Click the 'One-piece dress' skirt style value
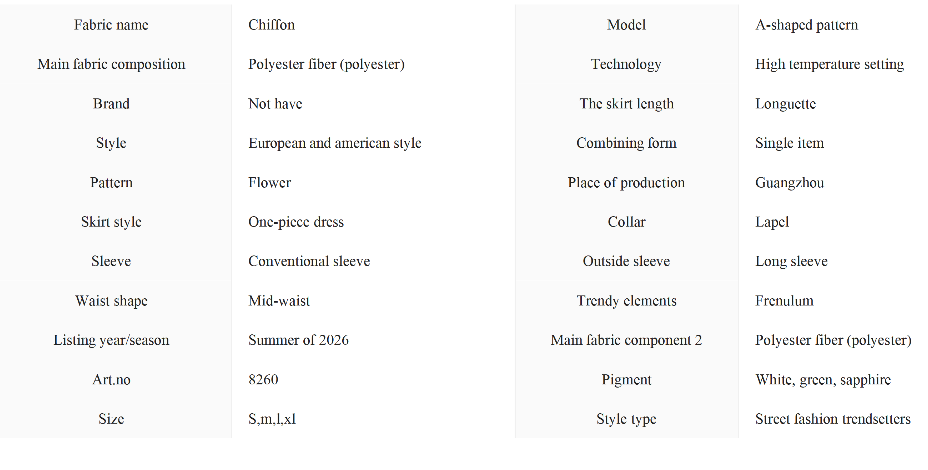This screenshot has width=928, height=470. 295,222
